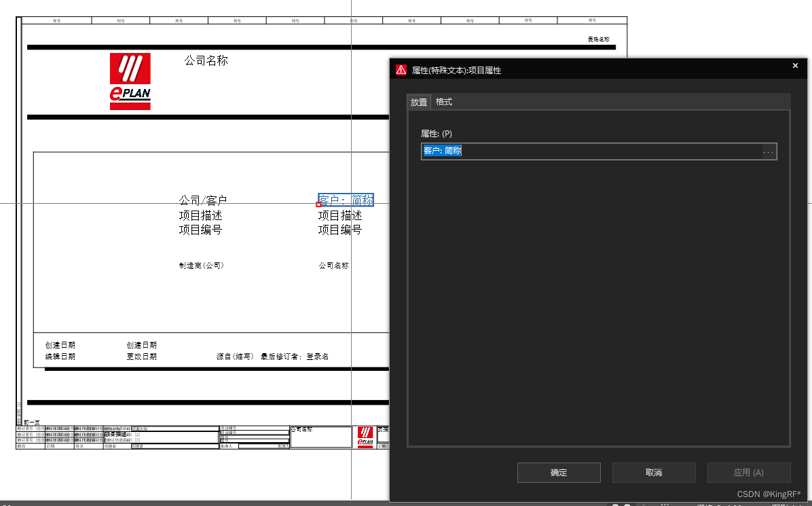Select the 编辑日期 label text
This screenshot has width=812, height=506.
tap(60, 357)
